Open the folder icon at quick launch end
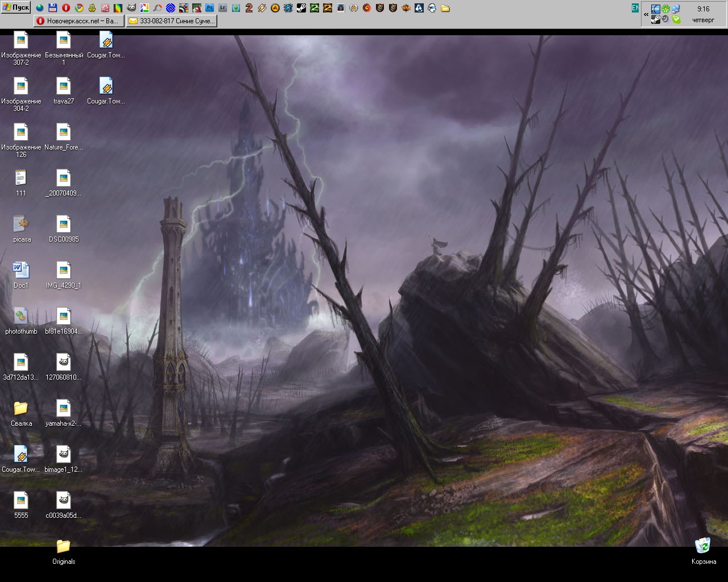Image resolution: width=728 pixels, height=582 pixels. click(445, 8)
